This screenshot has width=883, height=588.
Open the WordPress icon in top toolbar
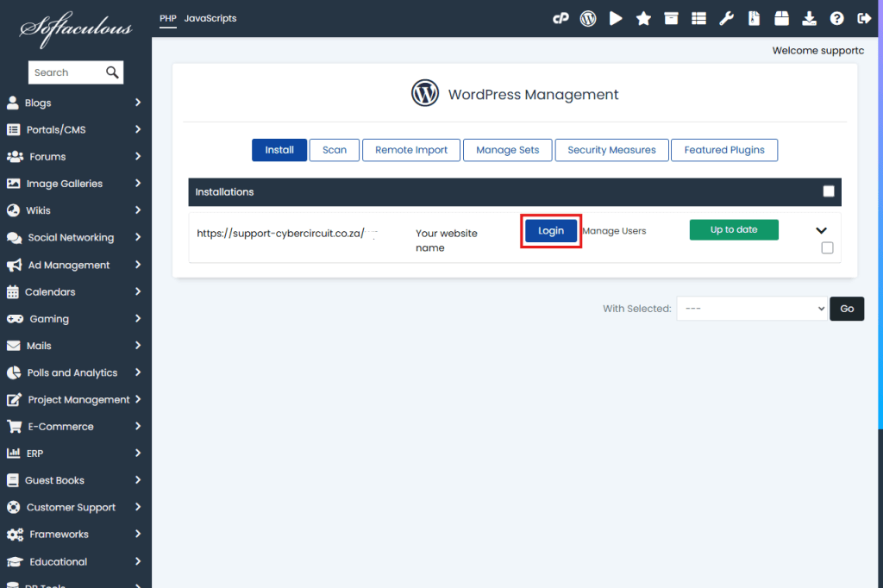(588, 18)
